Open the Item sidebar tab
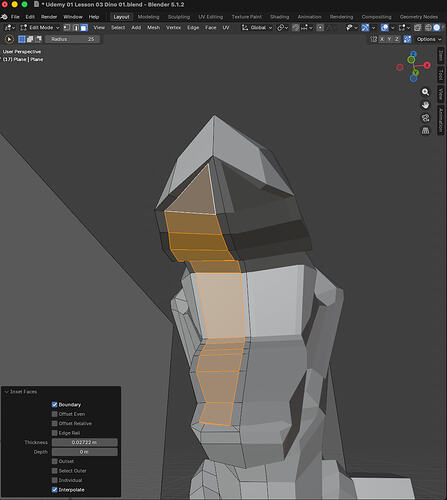The height and width of the screenshot is (500, 447). coord(441,56)
